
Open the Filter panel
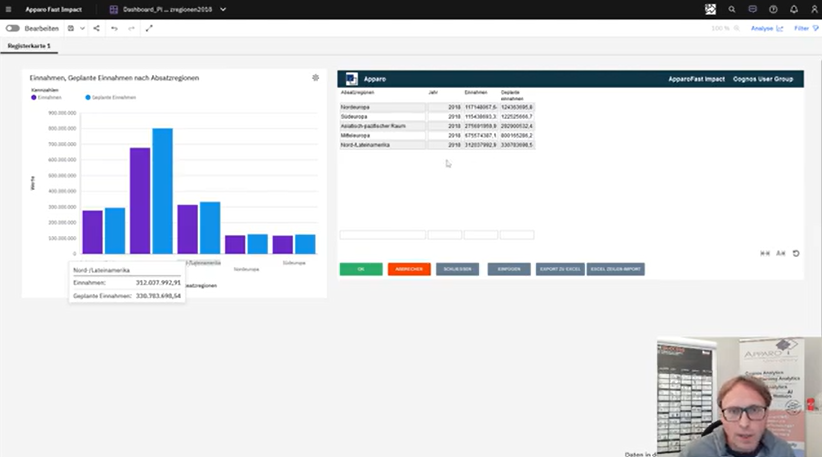(803, 28)
